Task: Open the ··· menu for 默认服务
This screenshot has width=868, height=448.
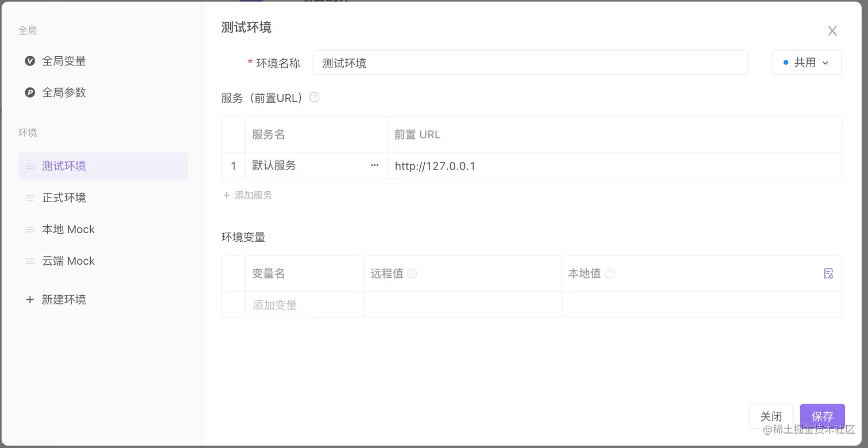Action: click(375, 165)
